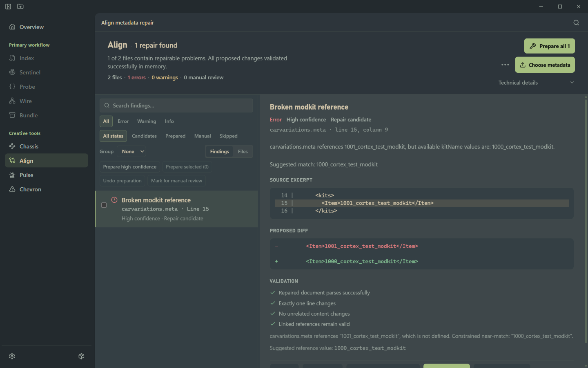Click into the Search findings field
588x368 pixels.
pos(176,105)
